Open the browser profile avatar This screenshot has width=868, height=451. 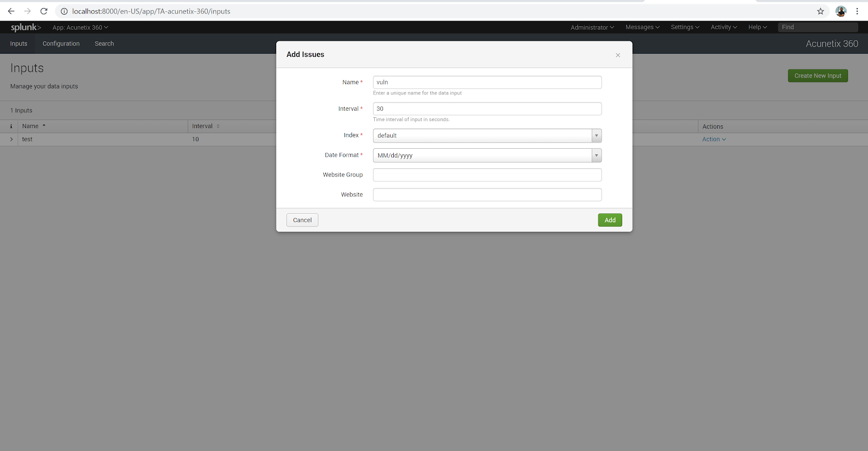click(x=841, y=11)
